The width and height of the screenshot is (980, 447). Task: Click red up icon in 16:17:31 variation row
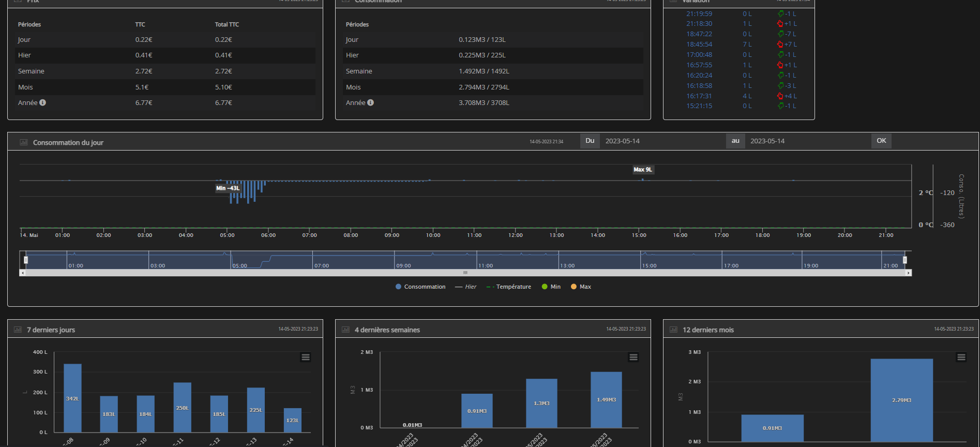780,96
